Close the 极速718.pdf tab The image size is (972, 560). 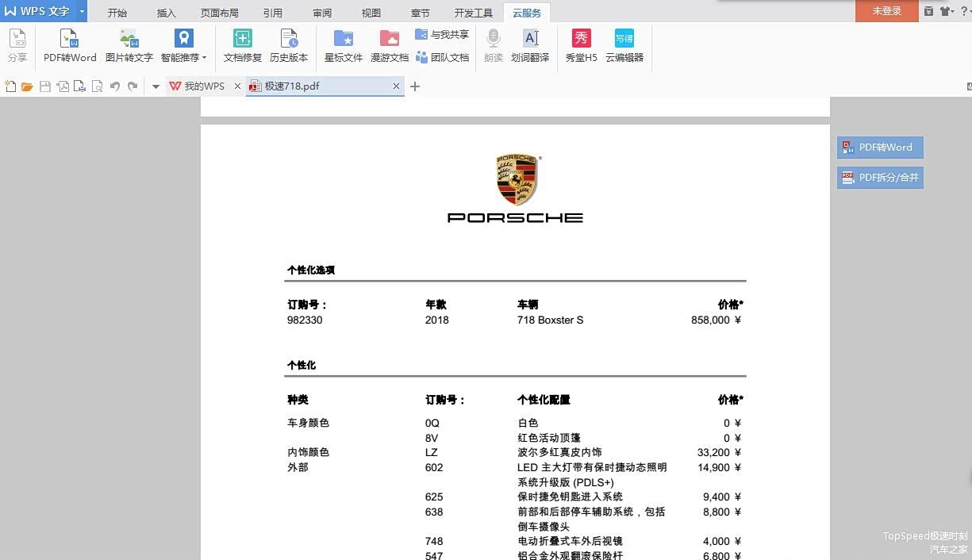pos(397,86)
